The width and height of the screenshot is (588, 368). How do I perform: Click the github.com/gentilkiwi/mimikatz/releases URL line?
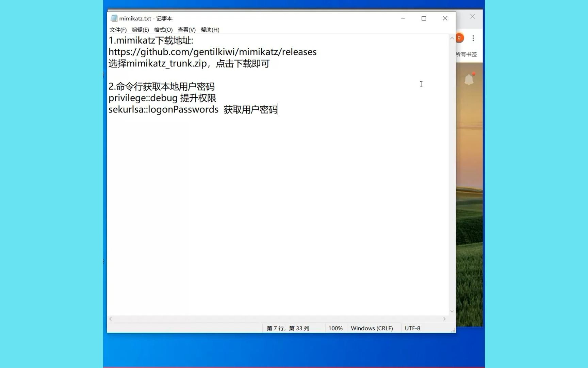(x=213, y=52)
